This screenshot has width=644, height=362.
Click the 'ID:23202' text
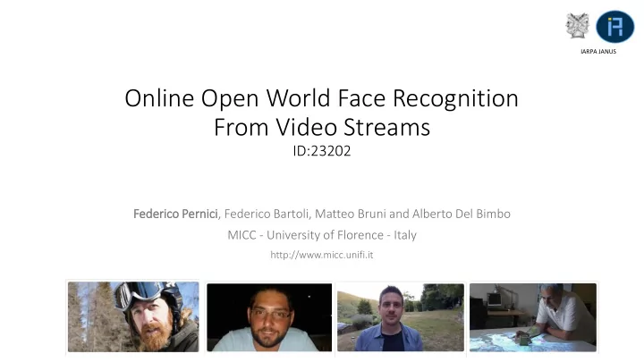coord(322,151)
